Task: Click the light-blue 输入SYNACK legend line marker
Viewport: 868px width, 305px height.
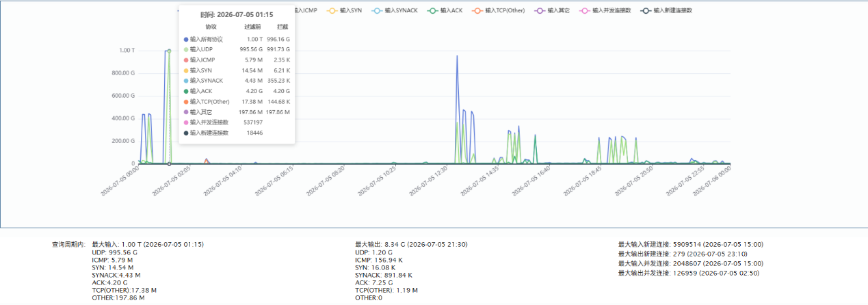Action: point(378,11)
